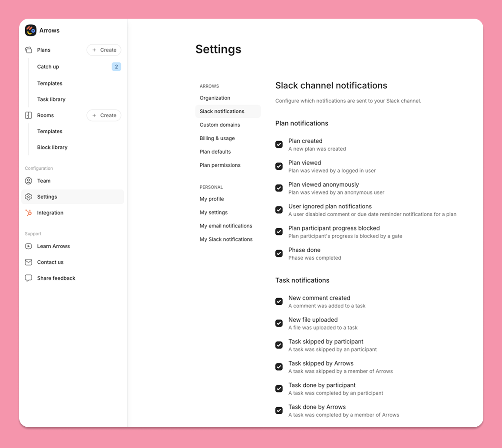
Task: Disable Task done by participant notification
Action: [279, 389]
